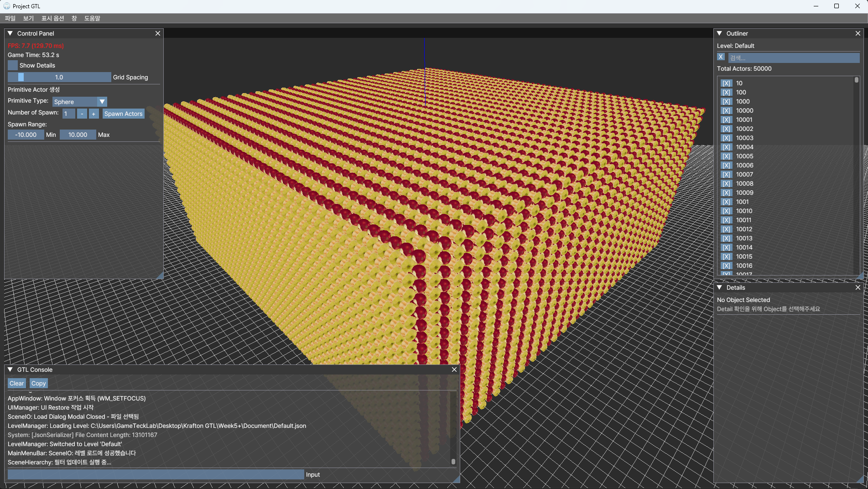Clear the Outliner search with X icon
868x489 pixels.
721,57
